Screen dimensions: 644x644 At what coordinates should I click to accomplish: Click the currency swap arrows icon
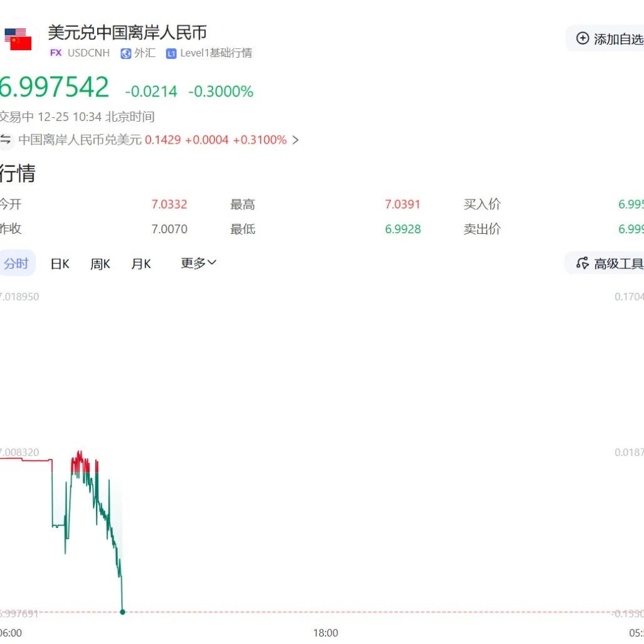pyautogui.click(x=6, y=140)
